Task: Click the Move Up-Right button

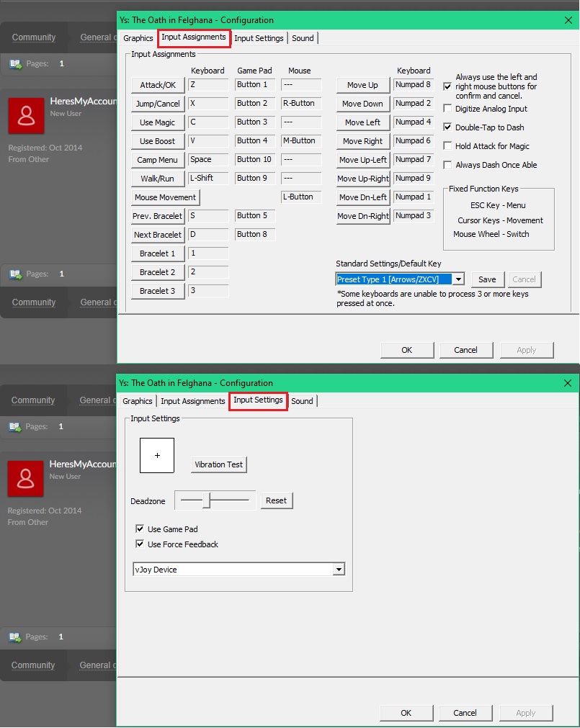Action: (363, 179)
